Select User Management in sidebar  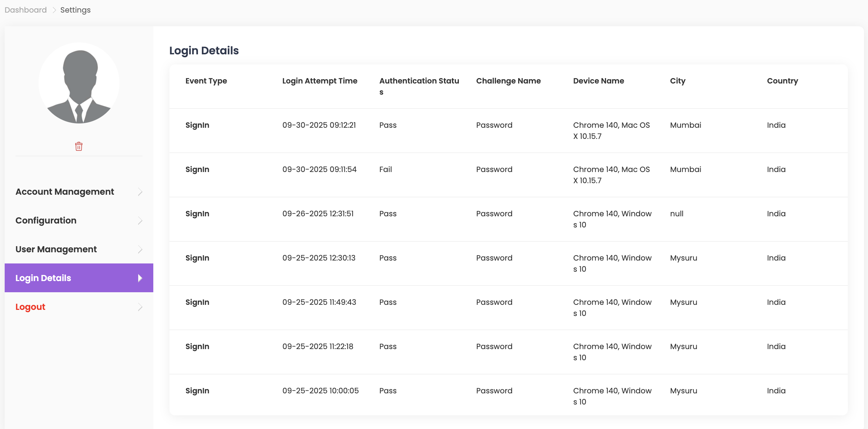56,249
